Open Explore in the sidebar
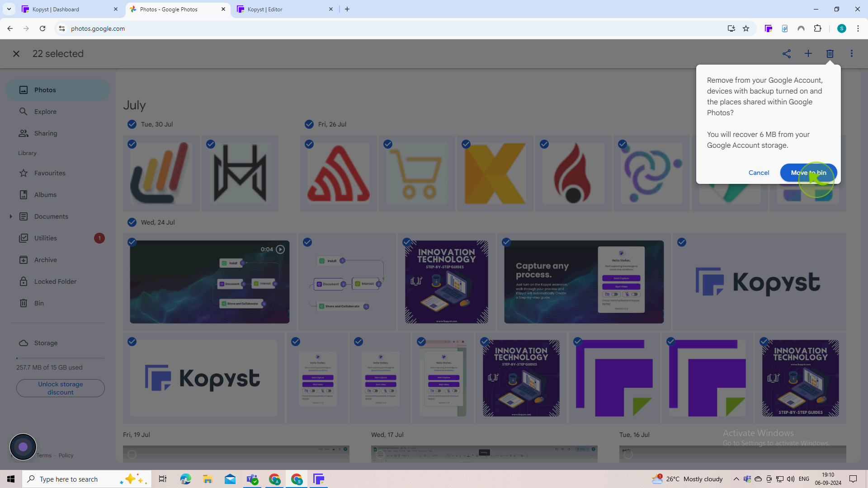This screenshot has width=868, height=488. click(x=58, y=112)
